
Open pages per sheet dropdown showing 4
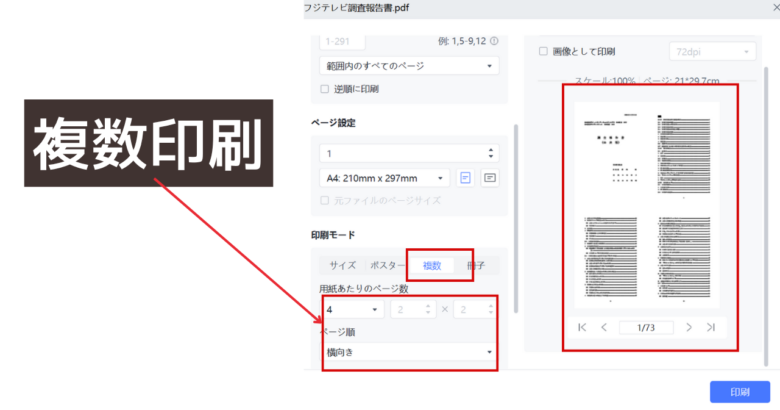click(x=352, y=310)
